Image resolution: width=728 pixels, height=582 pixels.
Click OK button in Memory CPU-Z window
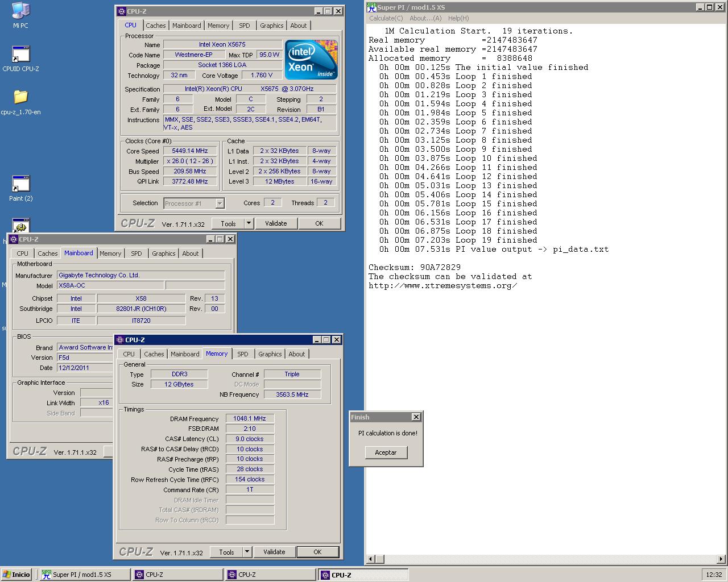click(317, 552)
